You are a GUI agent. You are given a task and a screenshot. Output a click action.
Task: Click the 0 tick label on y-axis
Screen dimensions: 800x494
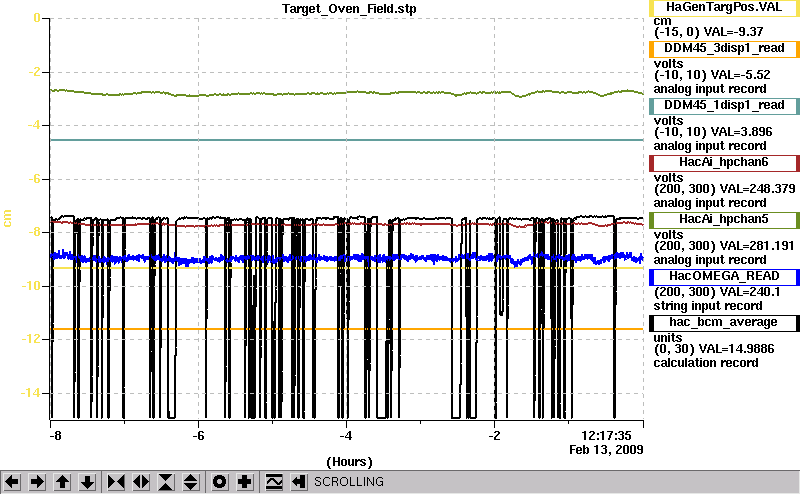click(x=37, y=18)
